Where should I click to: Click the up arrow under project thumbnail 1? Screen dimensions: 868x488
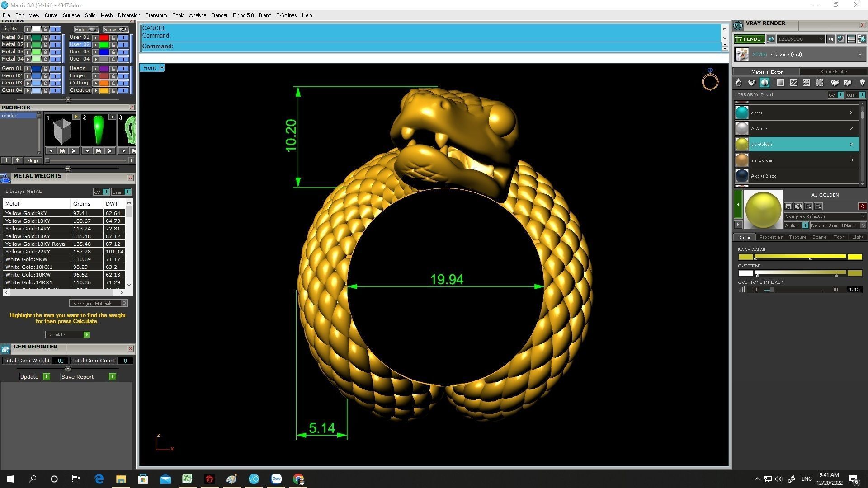[51, 151]
